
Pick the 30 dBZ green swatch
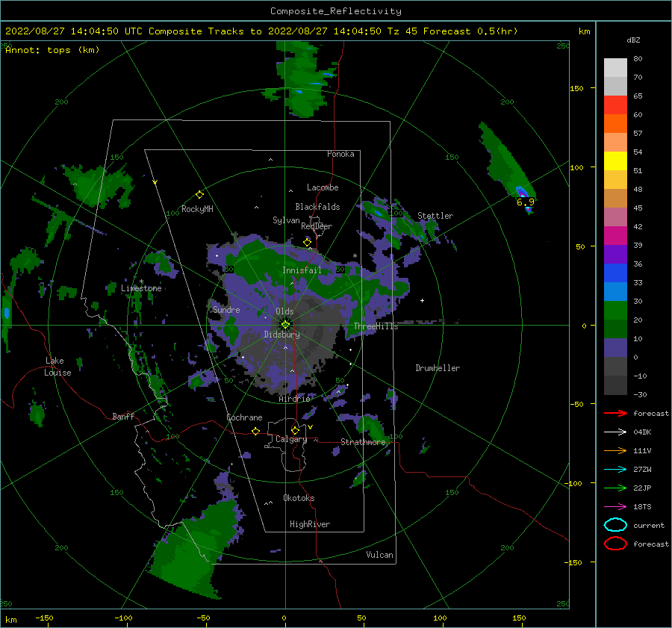[x=615, y=311]
